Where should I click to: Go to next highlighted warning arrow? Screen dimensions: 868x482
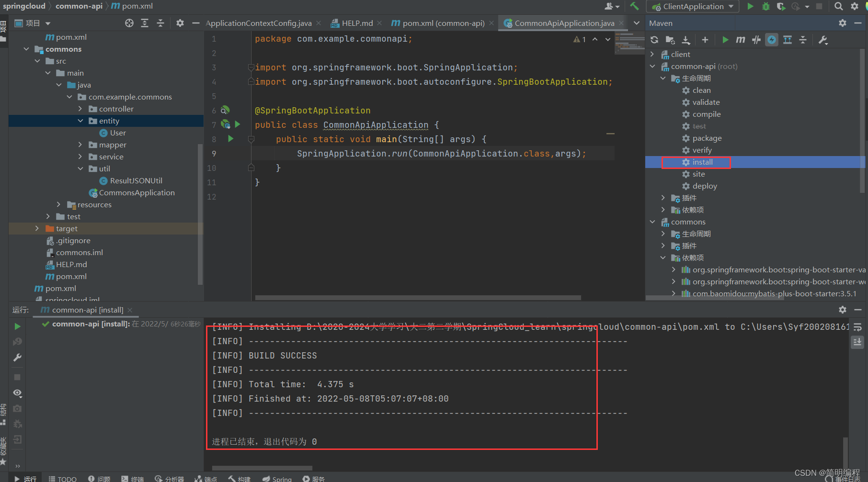608,39
